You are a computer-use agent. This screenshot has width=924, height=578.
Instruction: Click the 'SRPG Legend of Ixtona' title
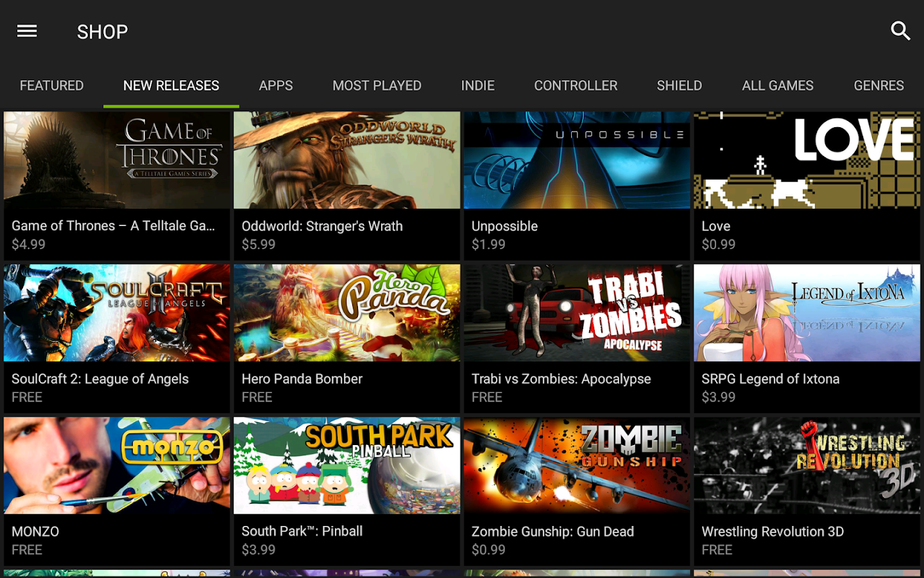[x=771, y=379]
